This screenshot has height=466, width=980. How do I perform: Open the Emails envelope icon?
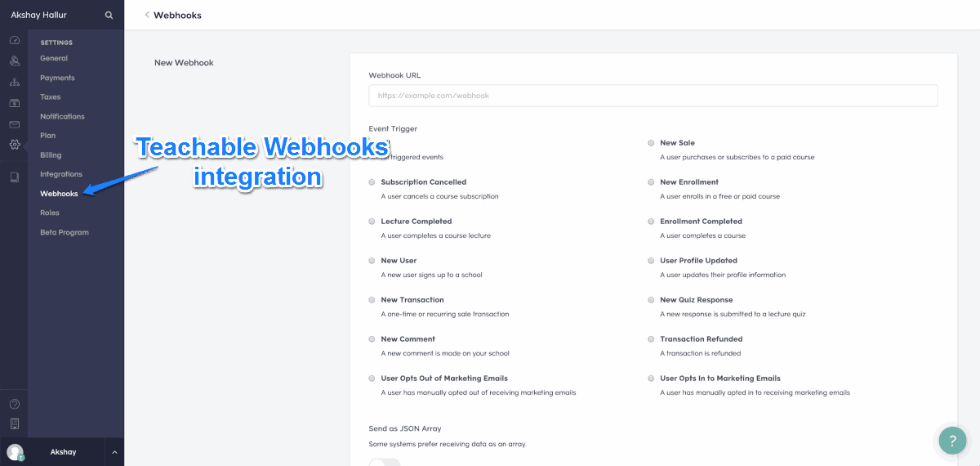pyautogui.click(x=14, y=124)
